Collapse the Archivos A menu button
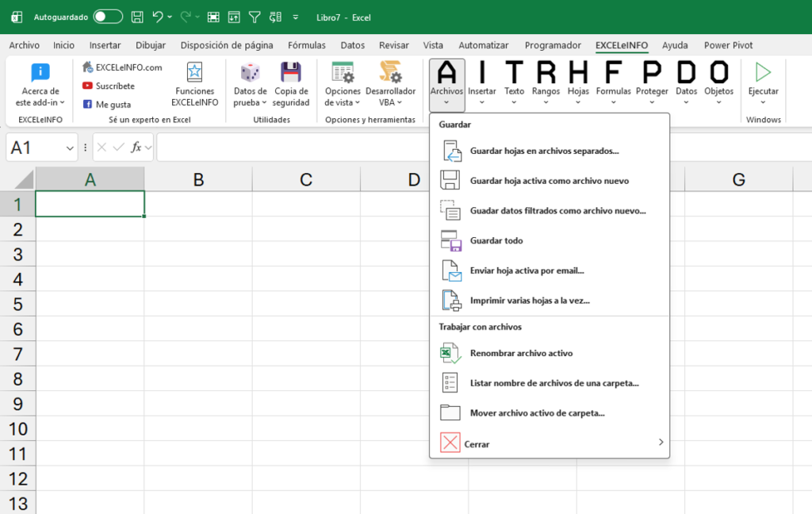The height and width of the screenshot is (514, 812). [x=447, y=85]
